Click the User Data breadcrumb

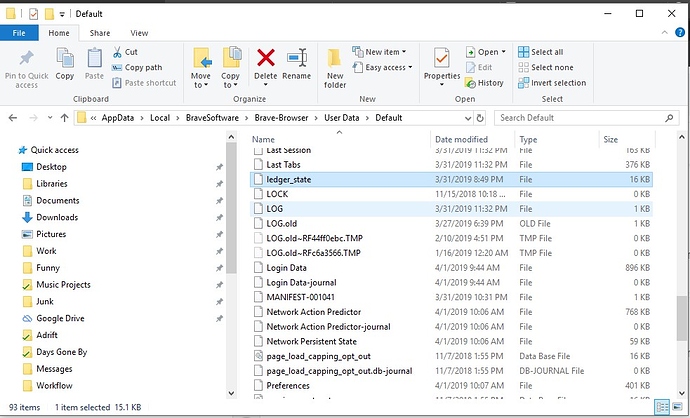tap(341, 118)
